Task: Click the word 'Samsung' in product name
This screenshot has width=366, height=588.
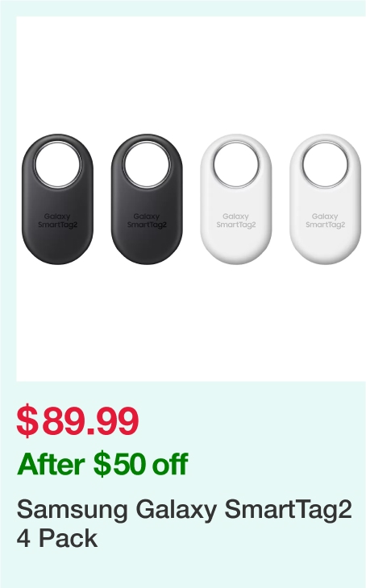Action: pyautogui.click(x=72, y=511)
